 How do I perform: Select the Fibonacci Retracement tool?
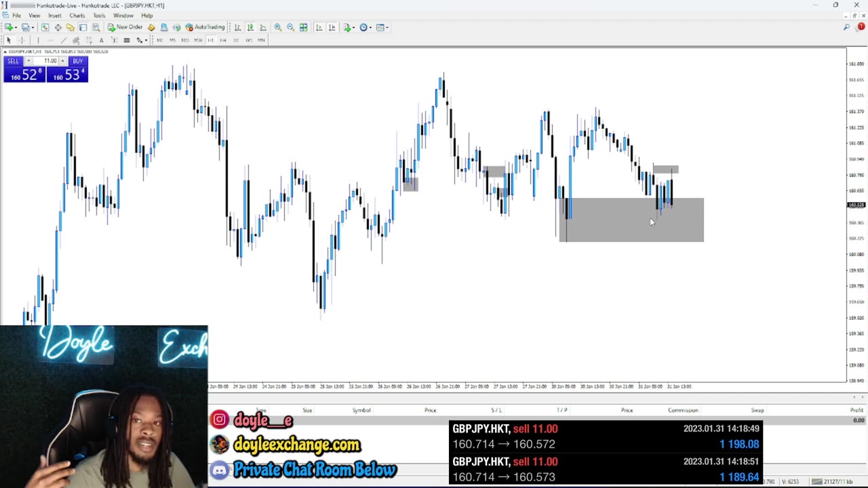click(89, 40)
